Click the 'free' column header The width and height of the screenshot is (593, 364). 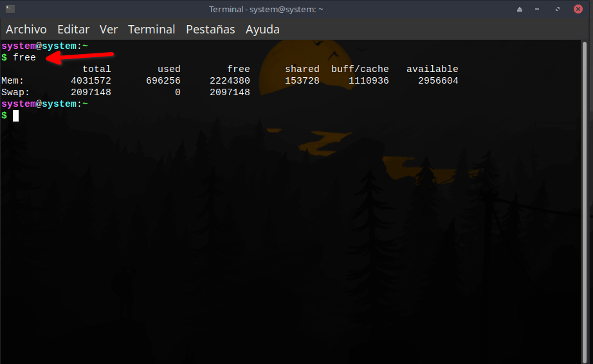(x=238, y=69)
